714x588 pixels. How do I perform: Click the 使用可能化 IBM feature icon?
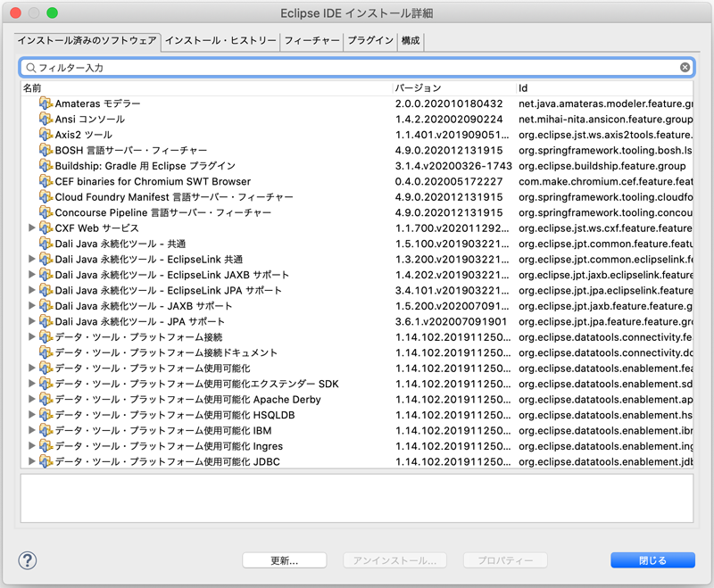point(46,431)
